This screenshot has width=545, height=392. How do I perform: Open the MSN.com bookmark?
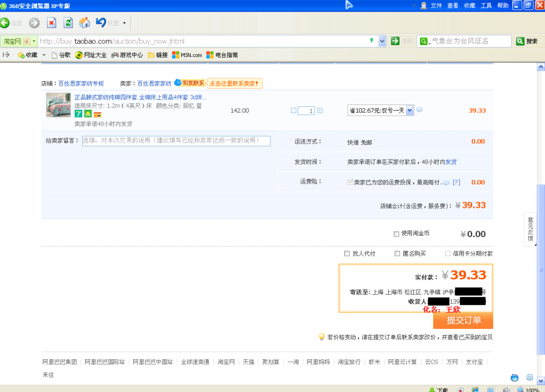point(187,55)
